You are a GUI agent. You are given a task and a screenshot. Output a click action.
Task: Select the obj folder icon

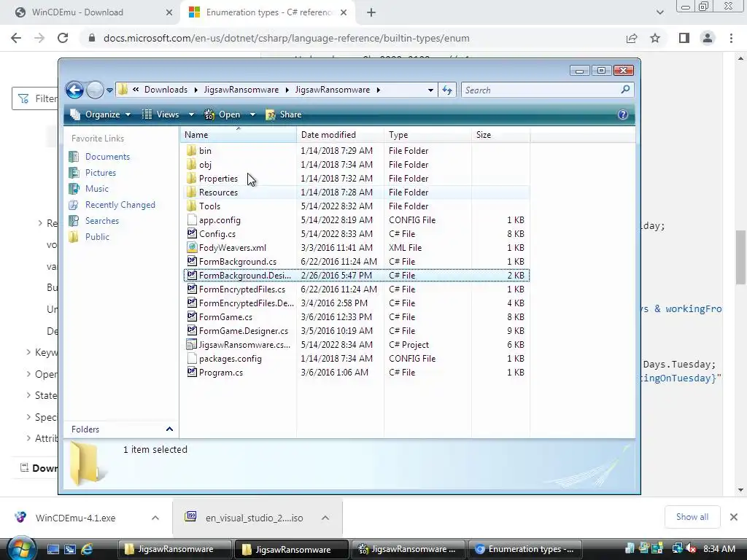pyautogui.click(x=192, y=164)
